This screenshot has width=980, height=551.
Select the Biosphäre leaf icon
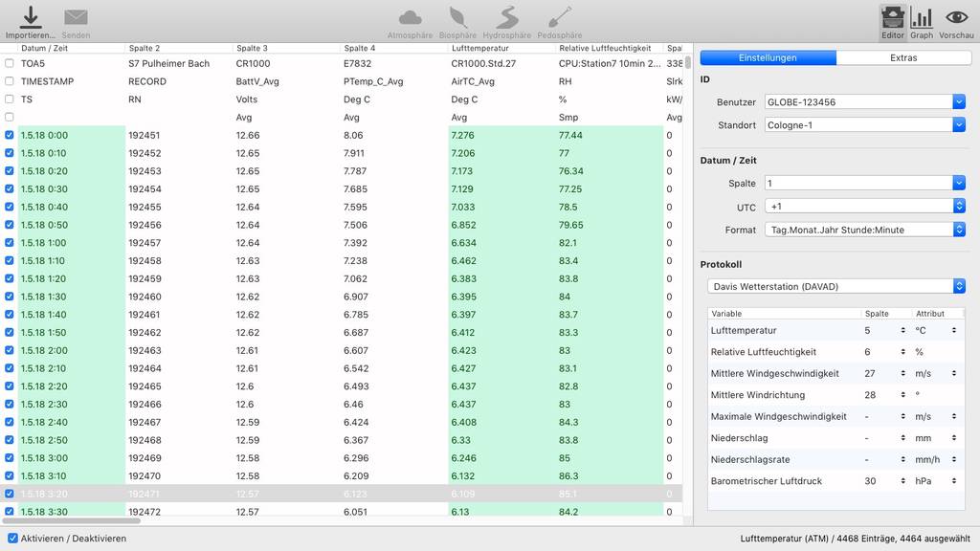tap(457, 17)
